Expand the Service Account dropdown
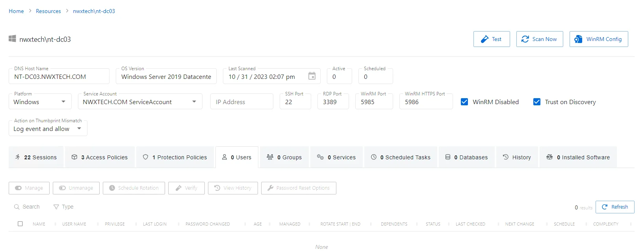 tap(140, 102)
